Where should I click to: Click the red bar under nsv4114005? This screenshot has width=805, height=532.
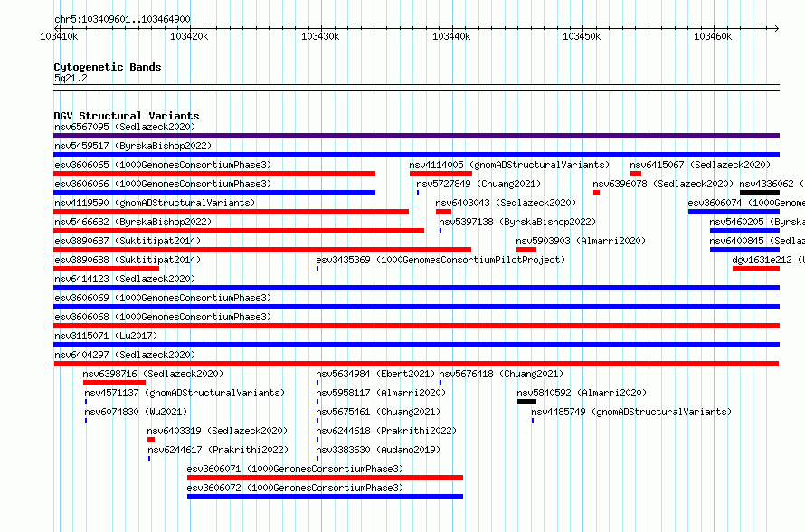pyautogui.click(x=441, y=174)
